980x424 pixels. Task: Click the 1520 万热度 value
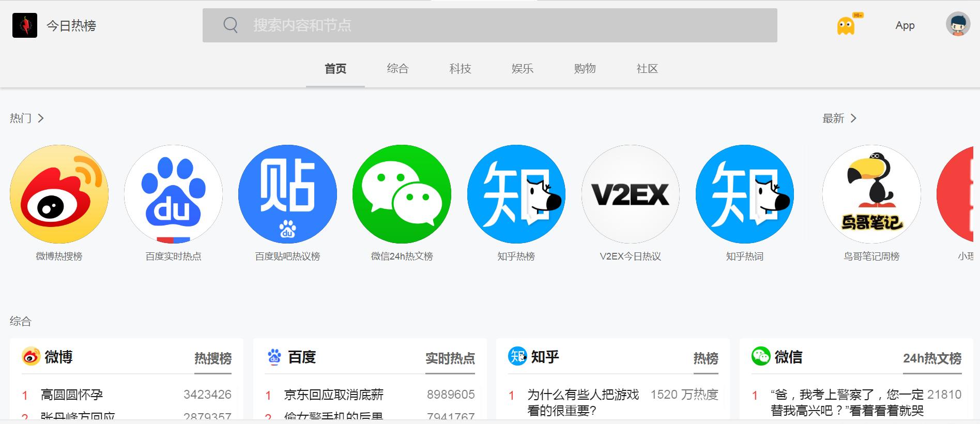point(684,395)
